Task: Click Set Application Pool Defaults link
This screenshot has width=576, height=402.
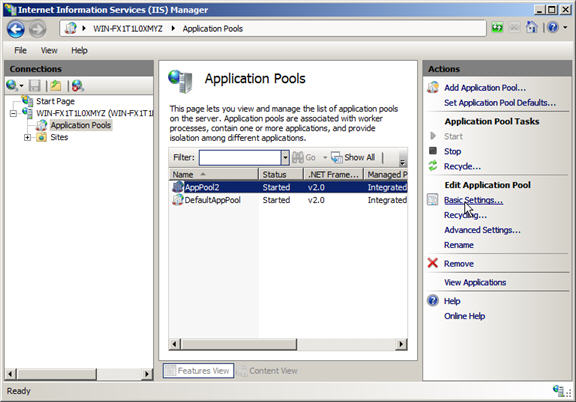Action: (500, 103)
